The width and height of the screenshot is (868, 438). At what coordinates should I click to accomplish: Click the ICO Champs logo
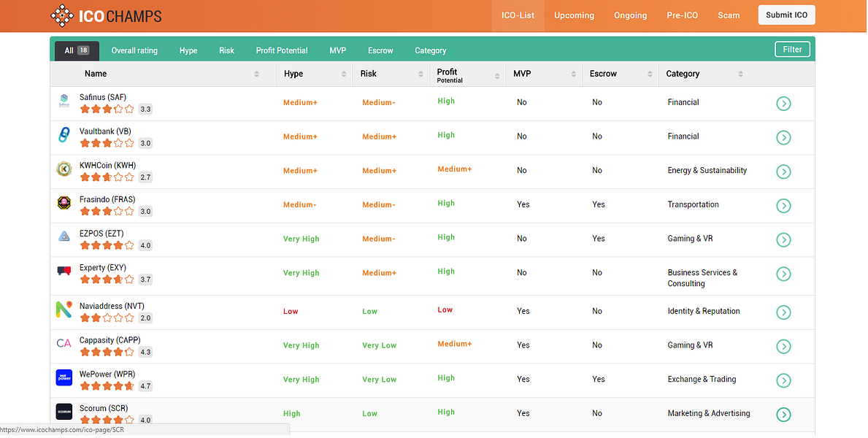coord(106,16)
